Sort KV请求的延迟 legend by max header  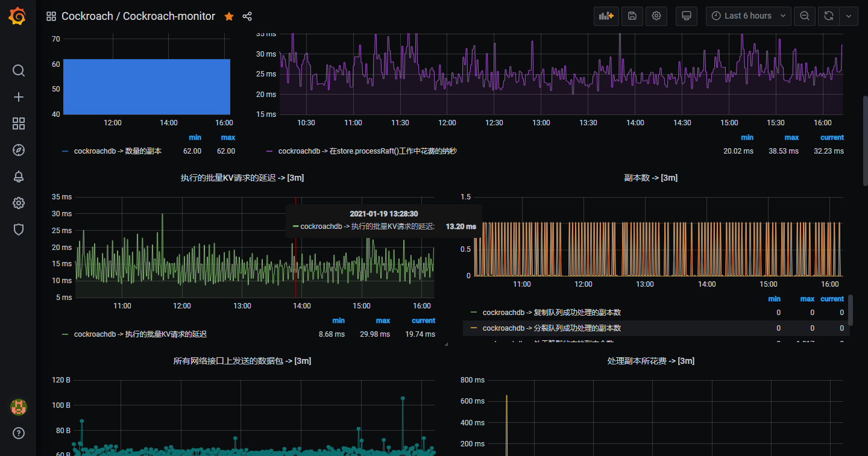[x=383, y=320]
